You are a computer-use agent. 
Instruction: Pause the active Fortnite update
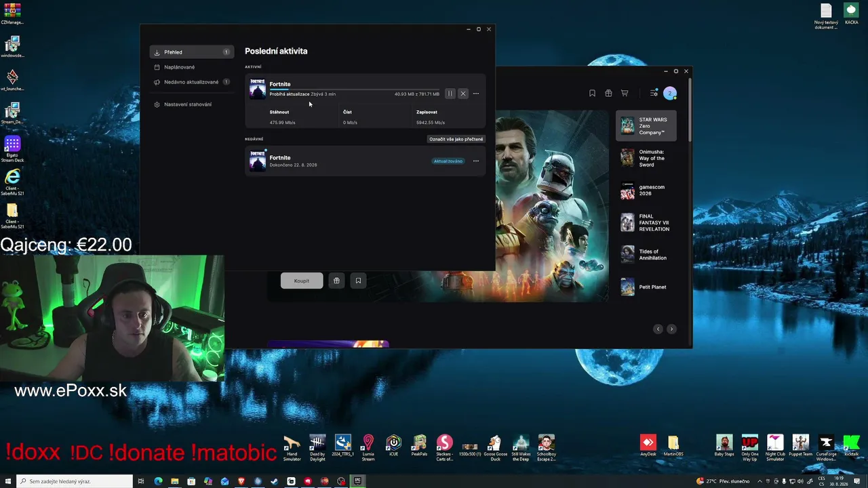point(450,94)
